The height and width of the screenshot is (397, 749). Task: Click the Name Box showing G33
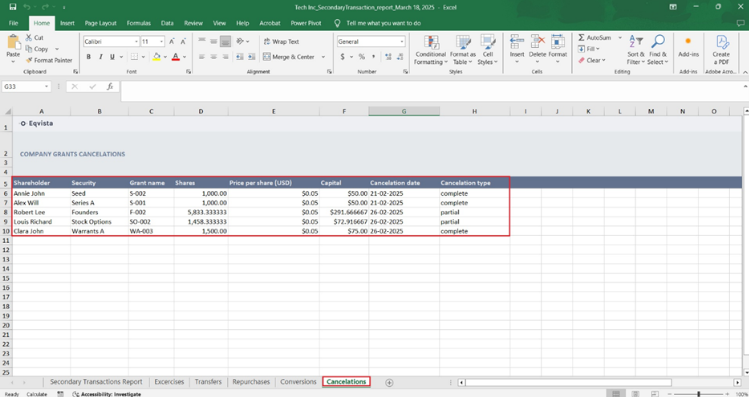[x=26, y=86]
